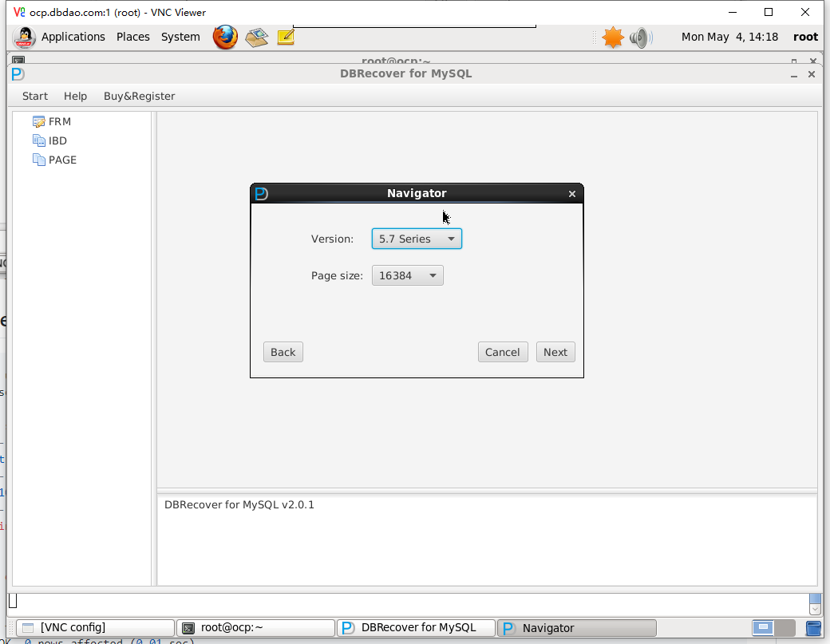Click the workspace switcher in bottom panel
The width and height of the screenshot is (830, 644).
(773, 627)
